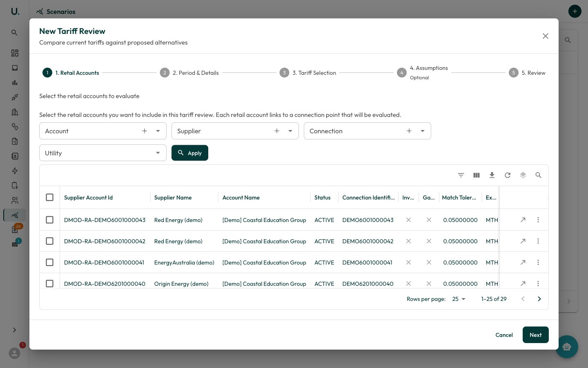The height and width of the screenshot is (368, 588).
Task: Open the sidebar bar chart icon
Action: click(x=15, y=83)
